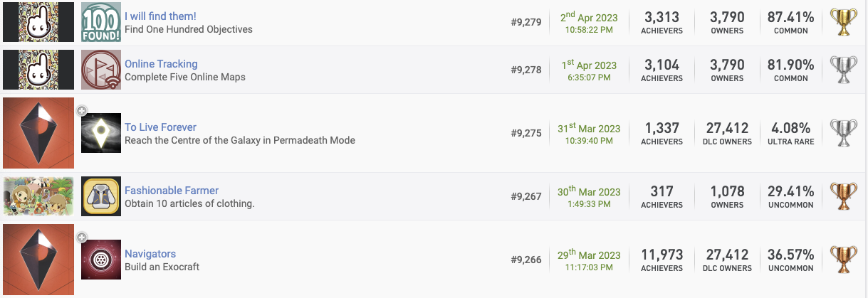This screenshot has height=298, width=868.
Task: Expand the plus badge beside To Live Forever
Action: (x=82, y=111)
